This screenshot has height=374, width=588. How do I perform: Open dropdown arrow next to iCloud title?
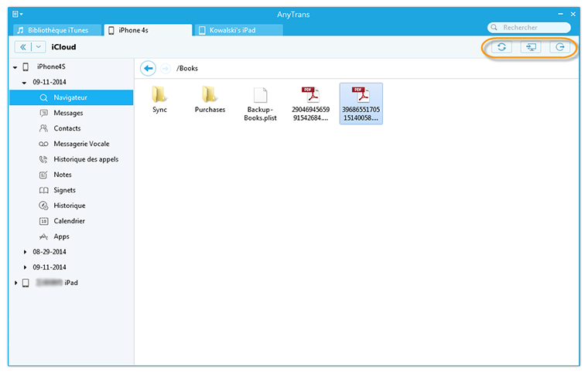tap(38, 47)
